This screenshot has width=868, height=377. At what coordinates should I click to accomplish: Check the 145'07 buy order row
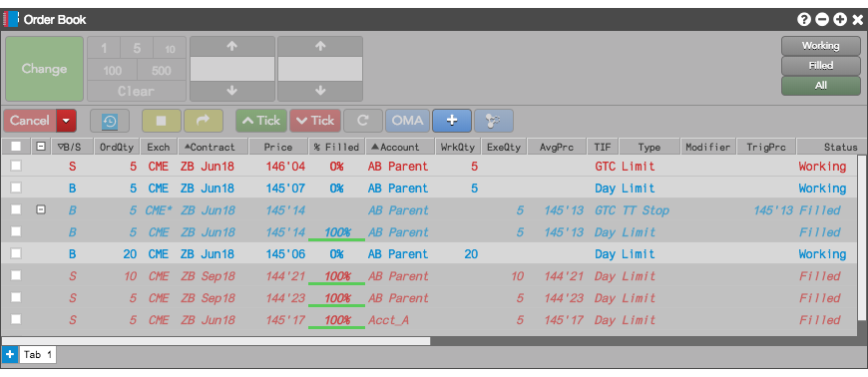tap(16, 188)
